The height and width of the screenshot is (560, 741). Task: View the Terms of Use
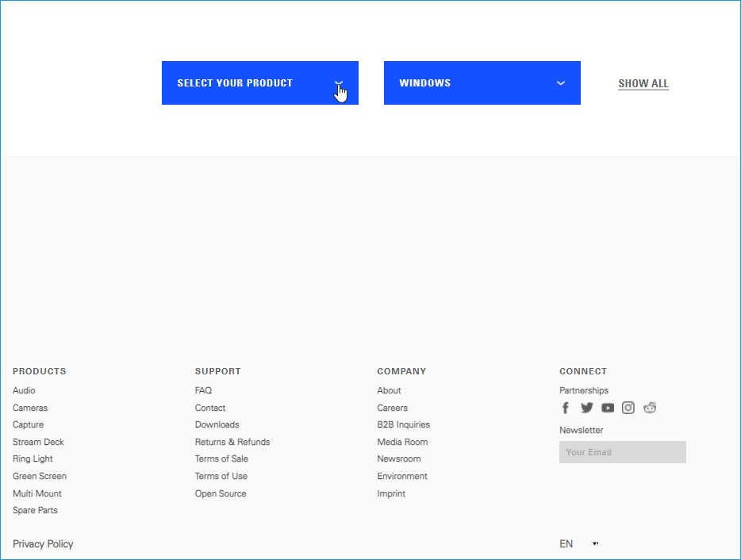pos(221,476)
